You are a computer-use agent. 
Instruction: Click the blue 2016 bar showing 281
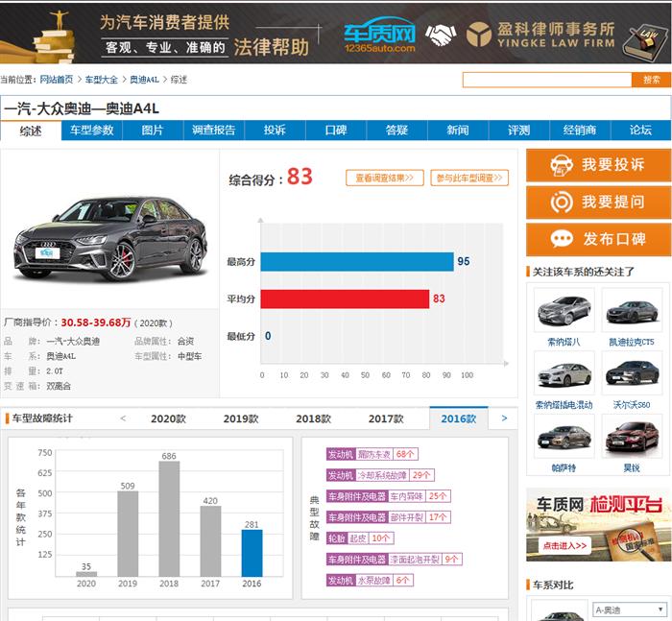click(252, 553)
